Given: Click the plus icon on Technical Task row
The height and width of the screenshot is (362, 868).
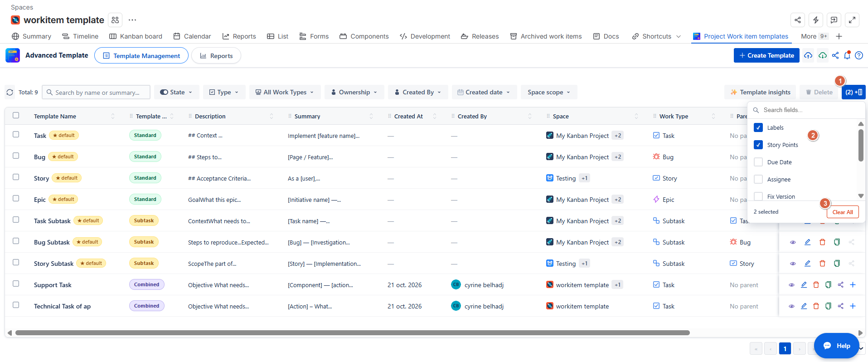Looking at the screenshot, I should coord(853,306).
